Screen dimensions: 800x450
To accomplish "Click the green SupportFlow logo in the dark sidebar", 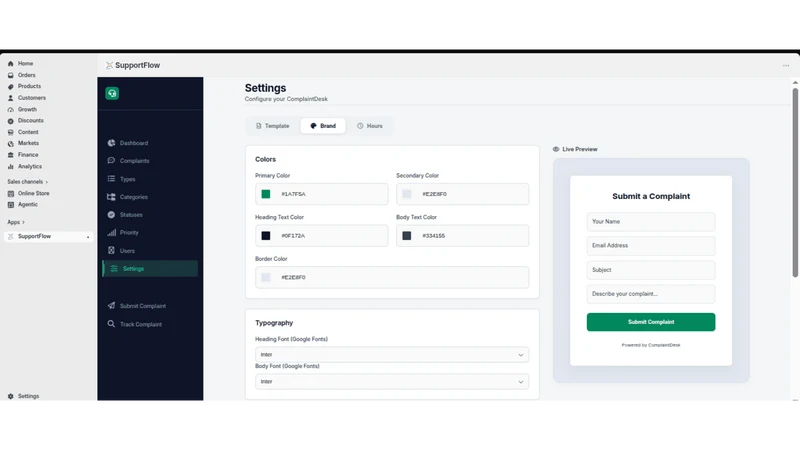I will (x=112, y=93).
